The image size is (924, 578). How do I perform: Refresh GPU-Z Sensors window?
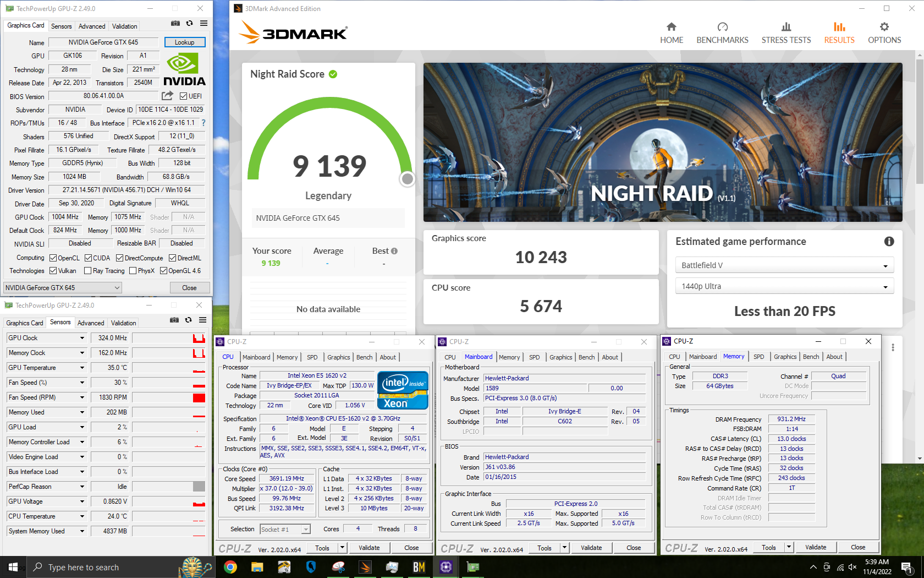pos(188,320)
